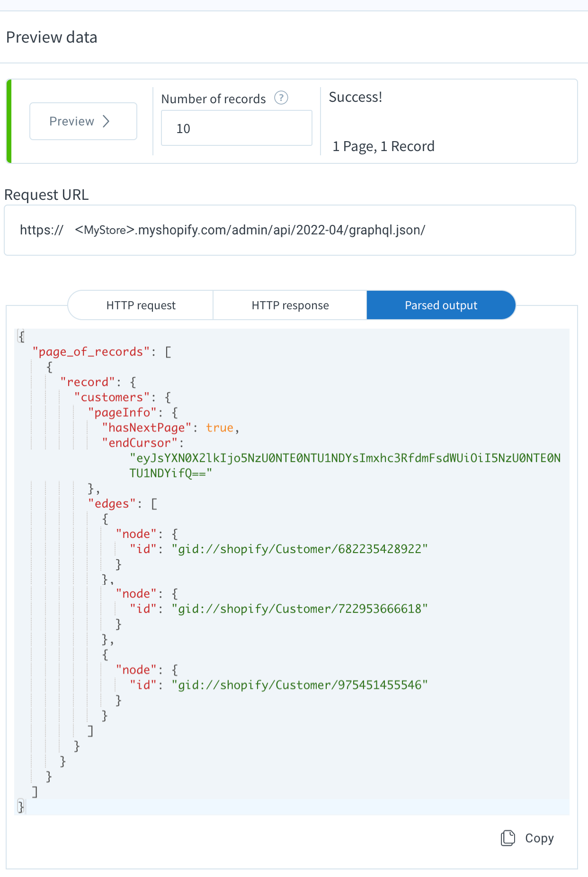The height and width of the screenshot is (877, 588).
Task: Click the "hasNextPage" key
Action: tap(146, 428)
